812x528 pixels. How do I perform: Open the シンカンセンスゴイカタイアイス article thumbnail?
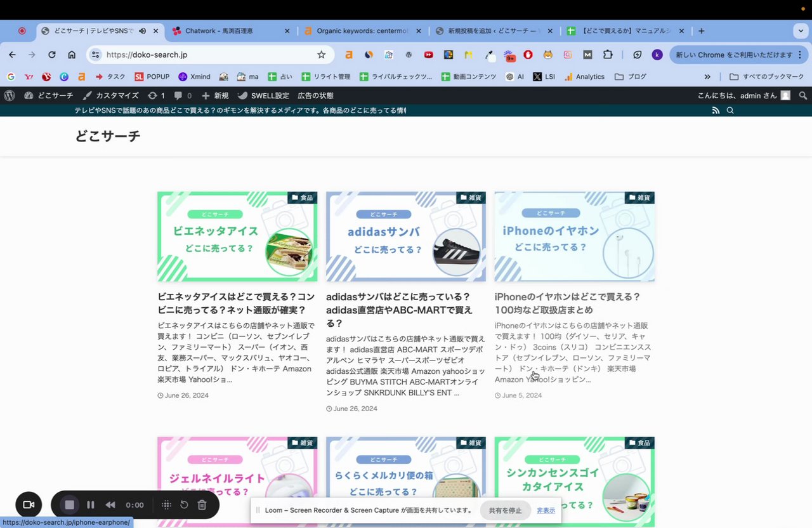575,482
